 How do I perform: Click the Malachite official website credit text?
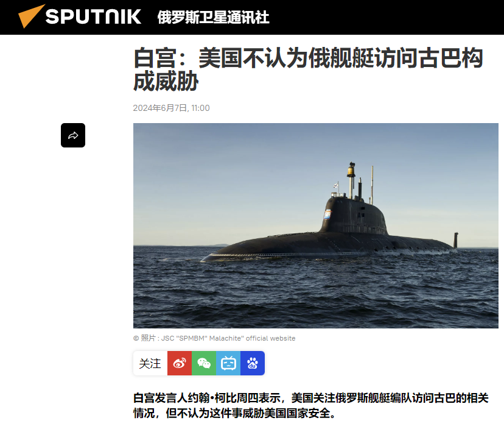tap(228, 338)
